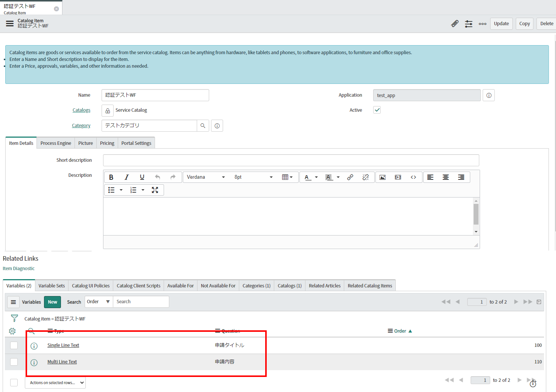This screenshot has height=392, width=556.
Task: Click the Catalogs lock icon
Action: point(108,111)
